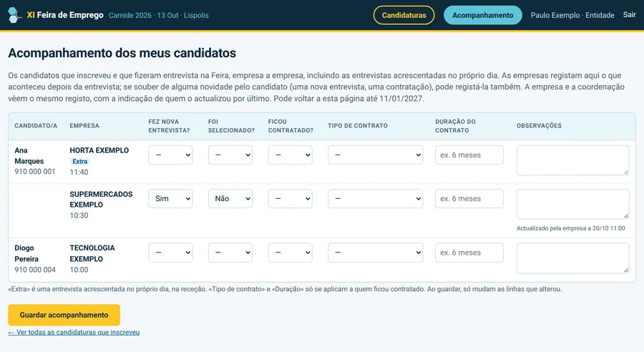Click the contract duration field for Tecnologia Exemplo
The width and height of the screenshot is (644, 352).
tap(469, 253)
